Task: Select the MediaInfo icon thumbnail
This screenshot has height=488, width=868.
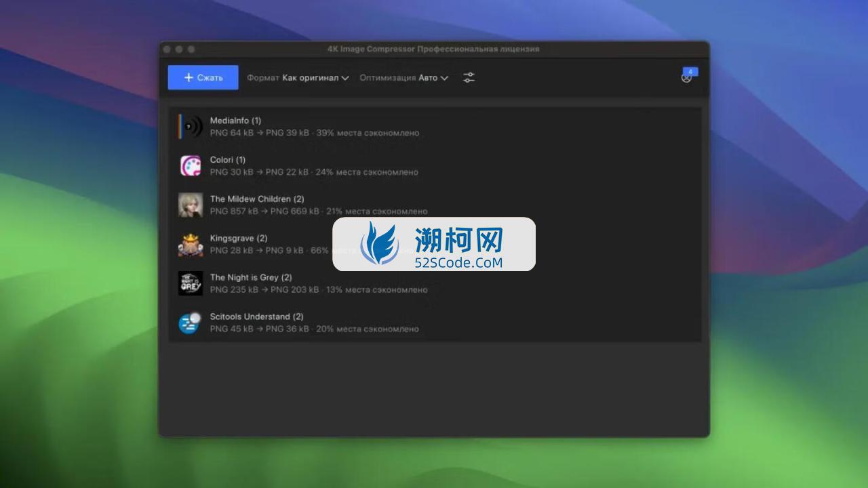Action: [191, 126]
